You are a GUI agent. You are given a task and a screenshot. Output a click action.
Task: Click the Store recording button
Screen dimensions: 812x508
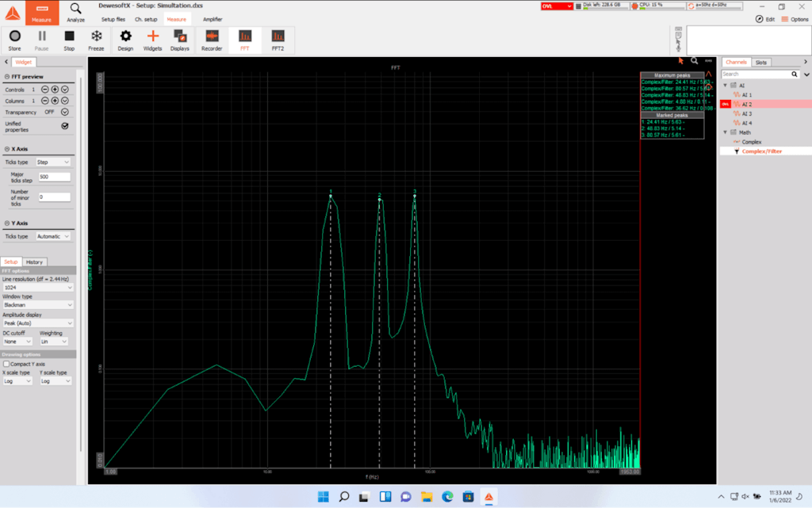pos(14,40)
